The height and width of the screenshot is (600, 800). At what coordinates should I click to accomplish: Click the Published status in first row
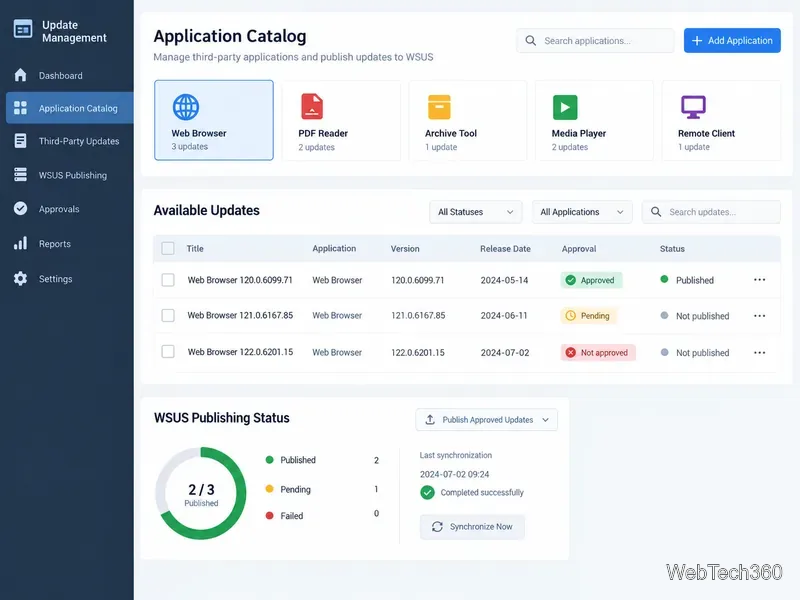point(687,280)
